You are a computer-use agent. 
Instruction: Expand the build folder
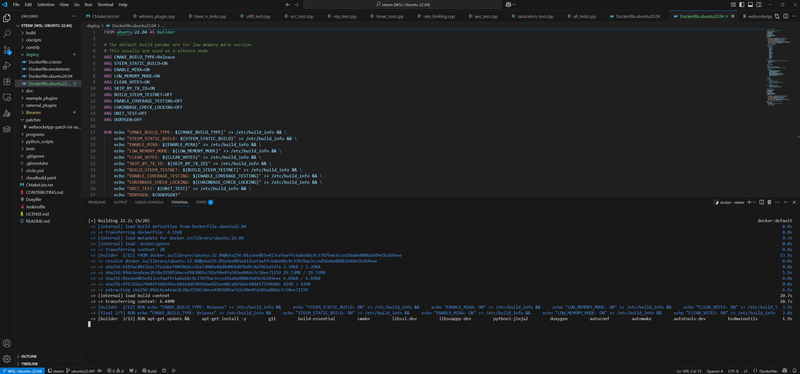[x=47, y=33]
